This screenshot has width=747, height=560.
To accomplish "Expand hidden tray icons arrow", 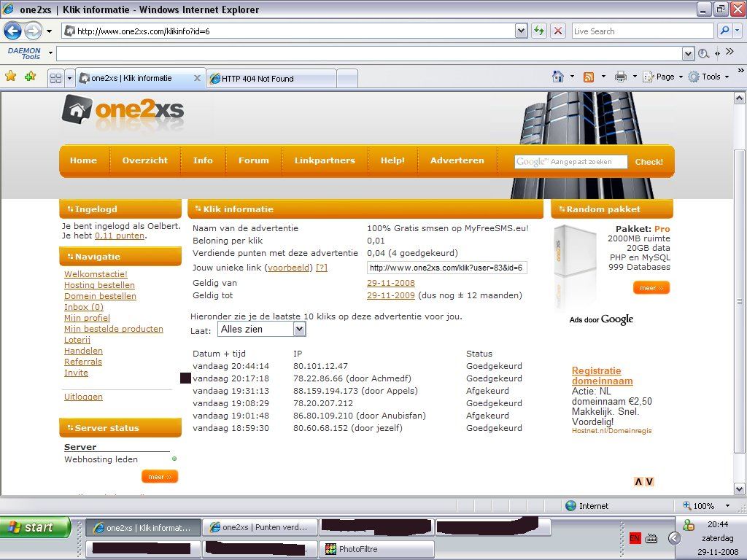I will click(x=674, y=538).
